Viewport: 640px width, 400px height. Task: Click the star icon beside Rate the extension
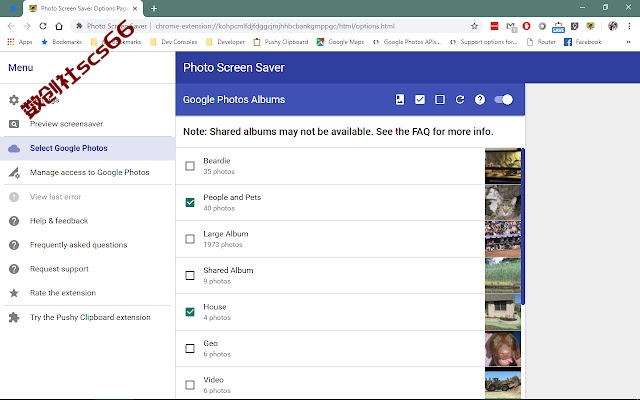(x=14, y=293)
